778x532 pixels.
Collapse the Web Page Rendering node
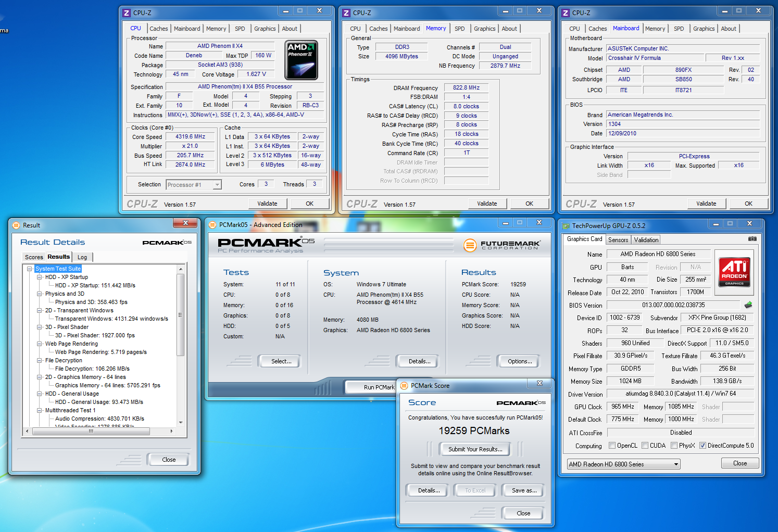(40, 344)
